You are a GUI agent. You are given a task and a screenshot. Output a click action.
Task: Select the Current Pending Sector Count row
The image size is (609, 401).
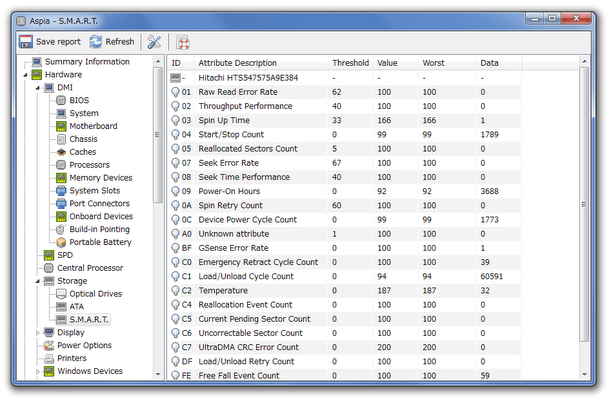point(345,319)
